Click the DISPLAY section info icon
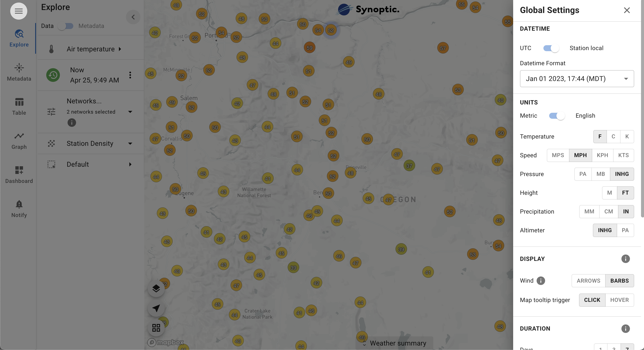644x350 pixels. [x=625, y=259]
